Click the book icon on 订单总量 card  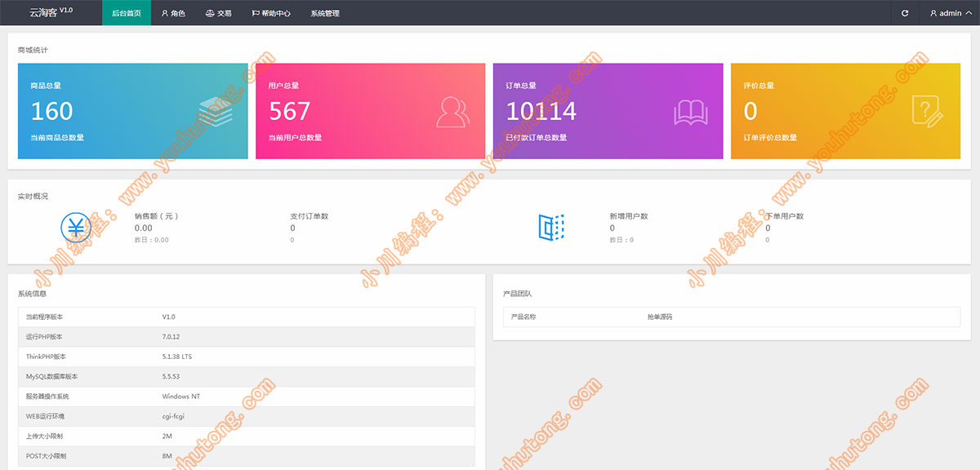[691, 112]
